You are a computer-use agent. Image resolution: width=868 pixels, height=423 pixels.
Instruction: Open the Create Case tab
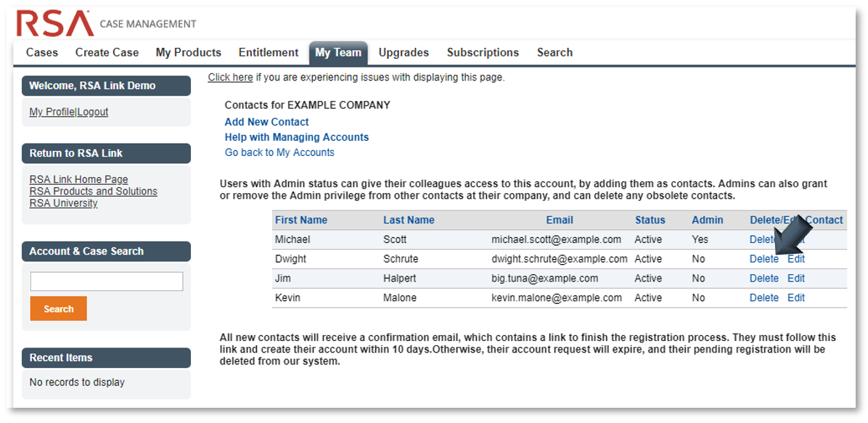click(x=107, y=52)
